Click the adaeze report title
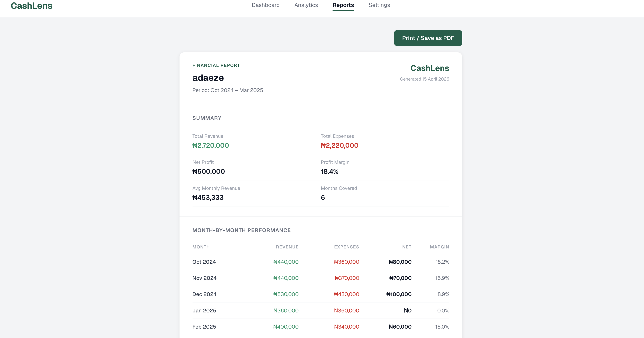The height and width of the screenshot is (338, 644). [208, 78]
